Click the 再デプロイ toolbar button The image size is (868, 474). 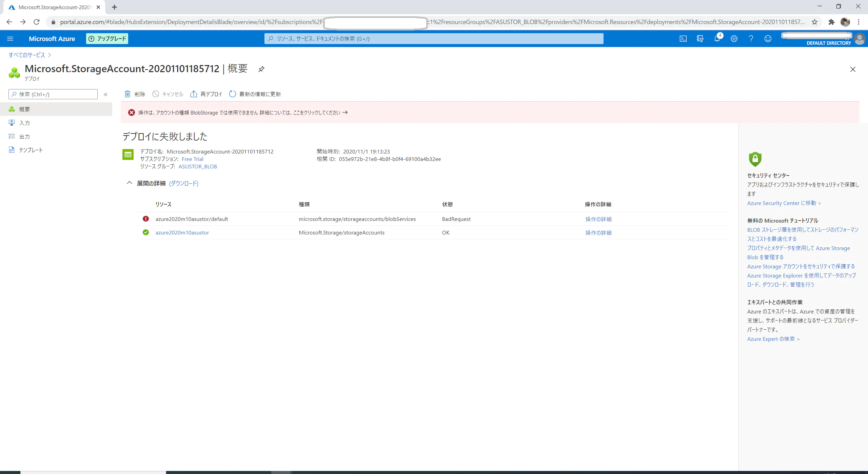click(x=206, y=94)
